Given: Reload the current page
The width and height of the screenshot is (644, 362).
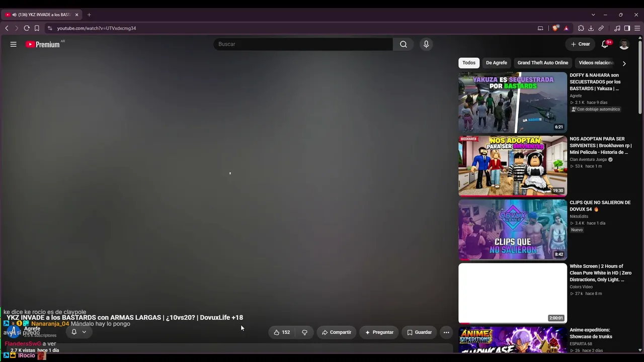Looking at the screenshot, I should coord(27,28).
